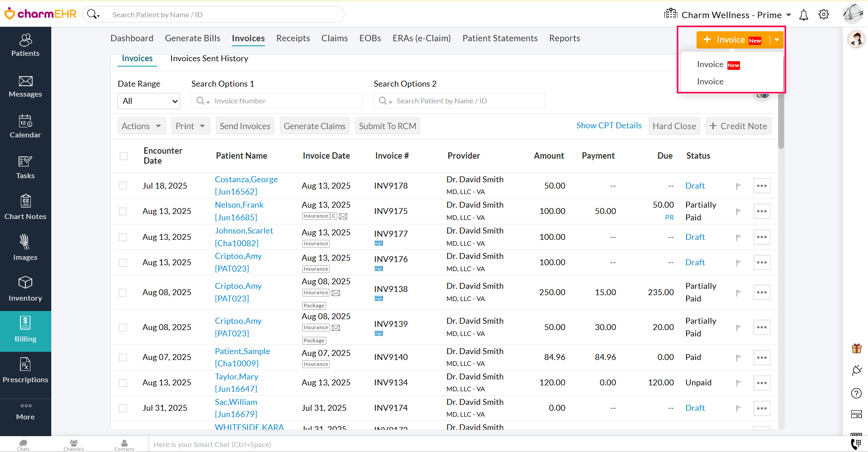
Task: Open the Prescriptions section
Action: [x=25, y=372]
